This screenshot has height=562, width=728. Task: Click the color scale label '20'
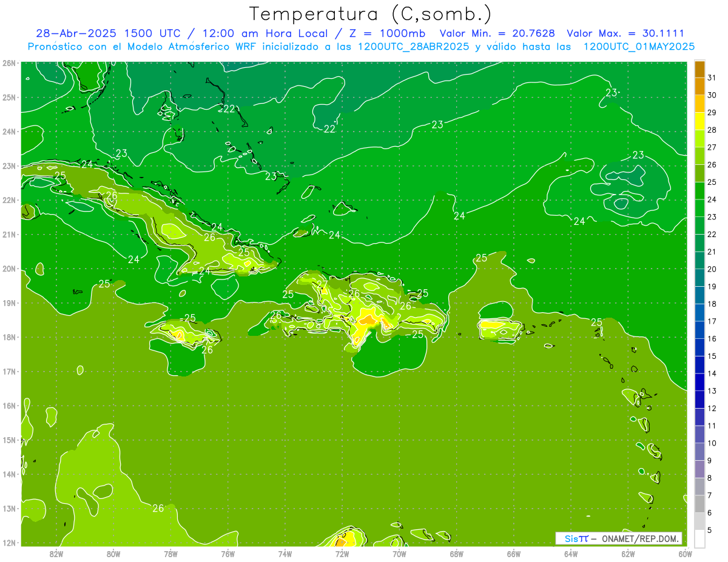pos(711,269)
